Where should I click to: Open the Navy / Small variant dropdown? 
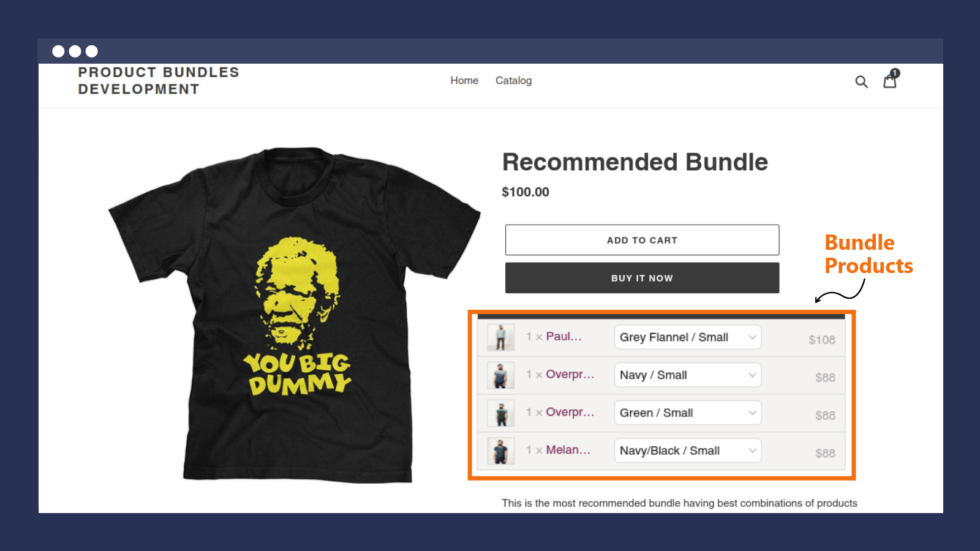point(687,375)
